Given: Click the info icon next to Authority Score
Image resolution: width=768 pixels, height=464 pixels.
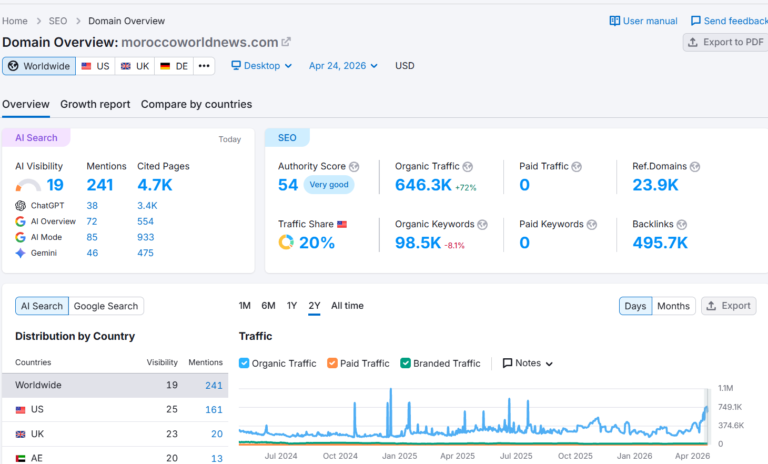Looking at the screenshot, I should click(354, 166).
